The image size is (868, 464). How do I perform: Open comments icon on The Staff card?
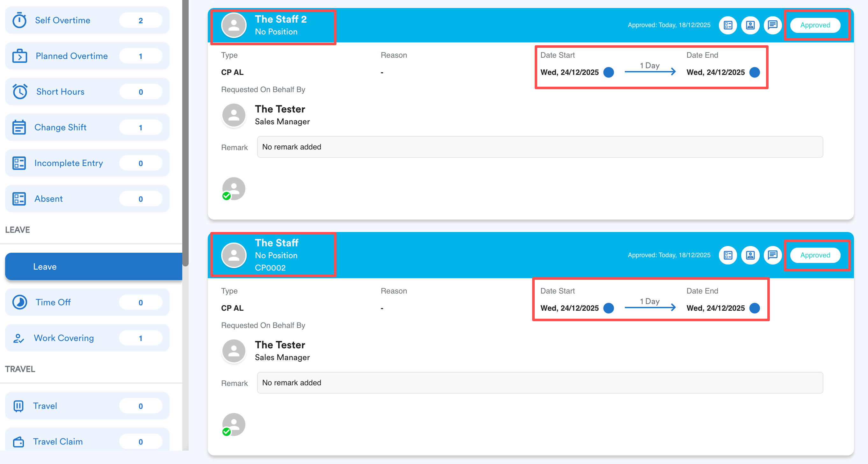point(772,255)
